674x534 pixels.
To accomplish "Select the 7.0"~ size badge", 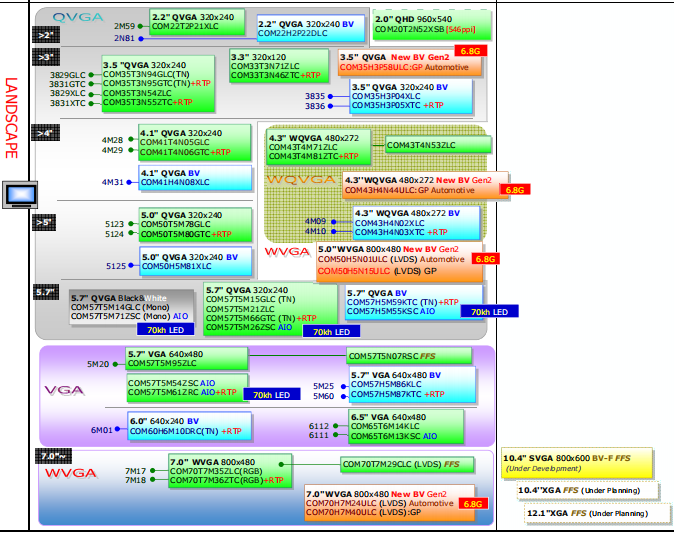I will click(54, 456).
